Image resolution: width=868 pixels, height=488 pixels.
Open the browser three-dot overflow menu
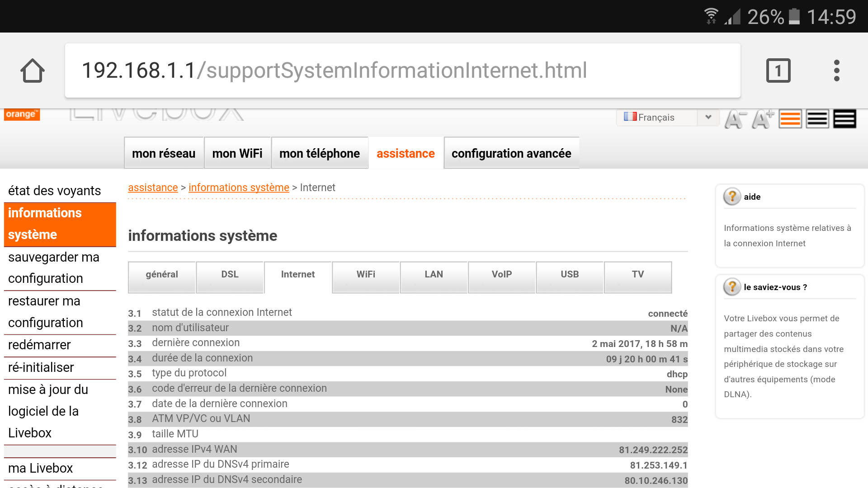[836, 70]
